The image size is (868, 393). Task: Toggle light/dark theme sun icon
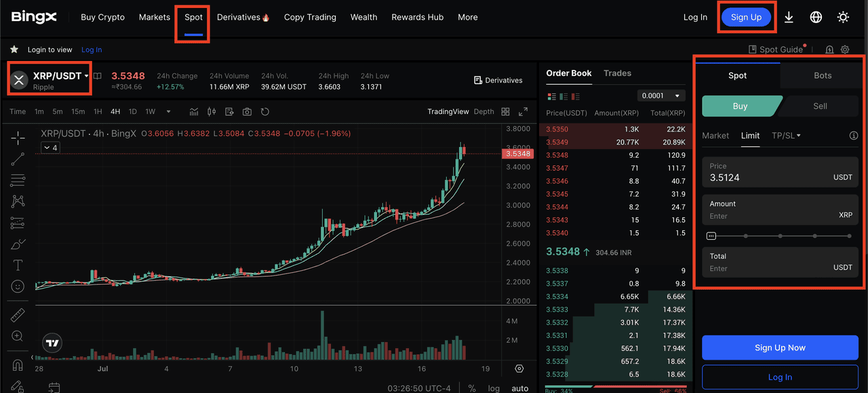(843, 18)
